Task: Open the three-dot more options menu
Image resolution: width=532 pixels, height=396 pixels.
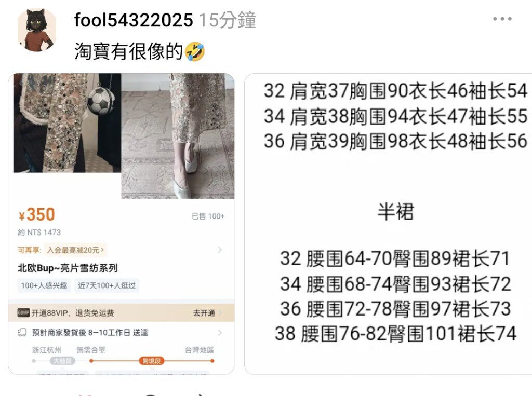Action: (502, 19)
